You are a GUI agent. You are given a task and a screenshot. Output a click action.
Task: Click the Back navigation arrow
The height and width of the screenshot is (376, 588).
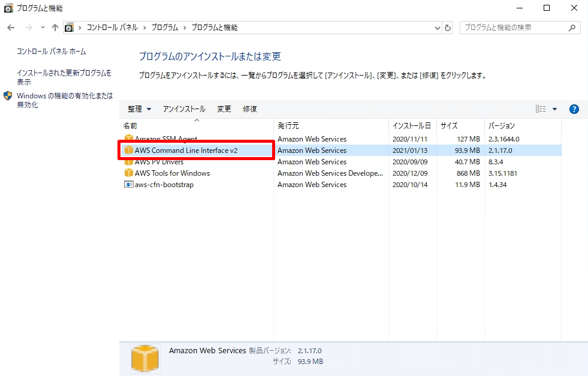11,28
